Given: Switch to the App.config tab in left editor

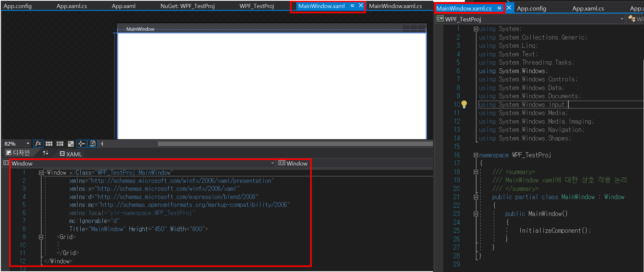Looking at the screenshot, I should pyautogui.click(x=17, y=6).
